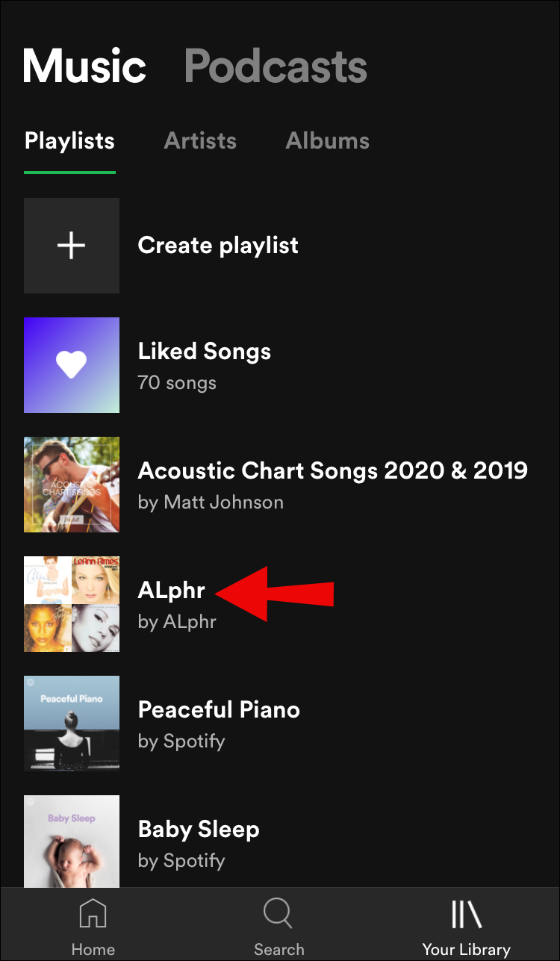Tap the Home icon in bottom bar
This screenshot has height=961, width=560.
(93, 914)
